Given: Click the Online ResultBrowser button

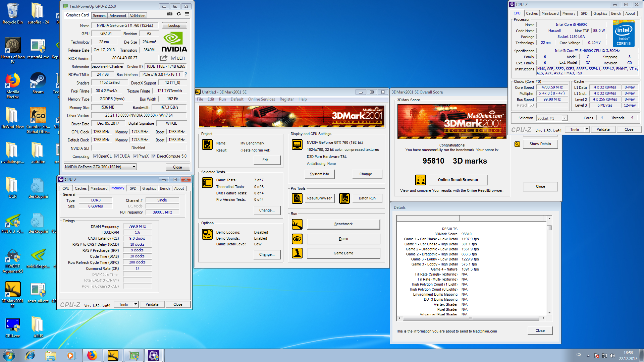Looking at the screenshot, I should tap(458, 180).
